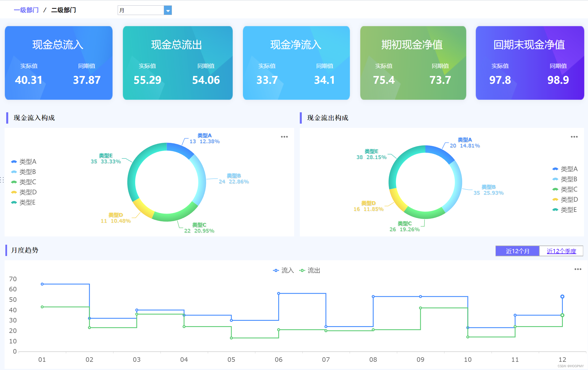Click the yellow 类型D slice in inflow donut

143,209
